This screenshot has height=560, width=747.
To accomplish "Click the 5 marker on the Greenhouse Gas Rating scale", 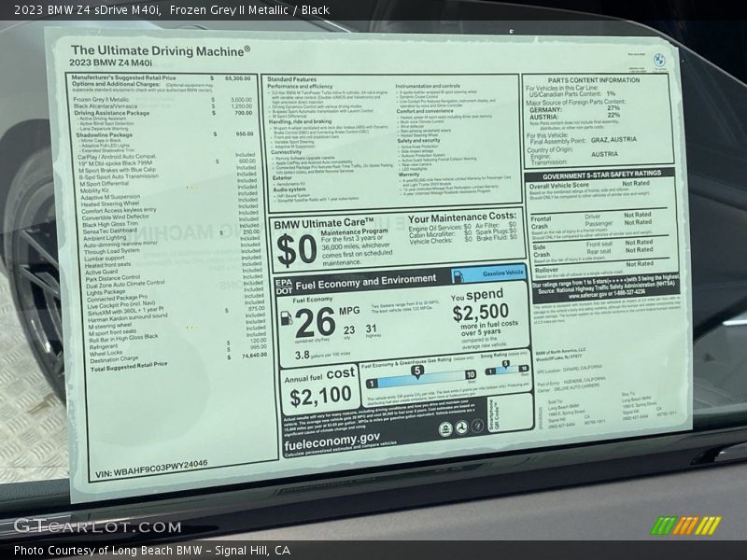I will [x=417, y=371].
